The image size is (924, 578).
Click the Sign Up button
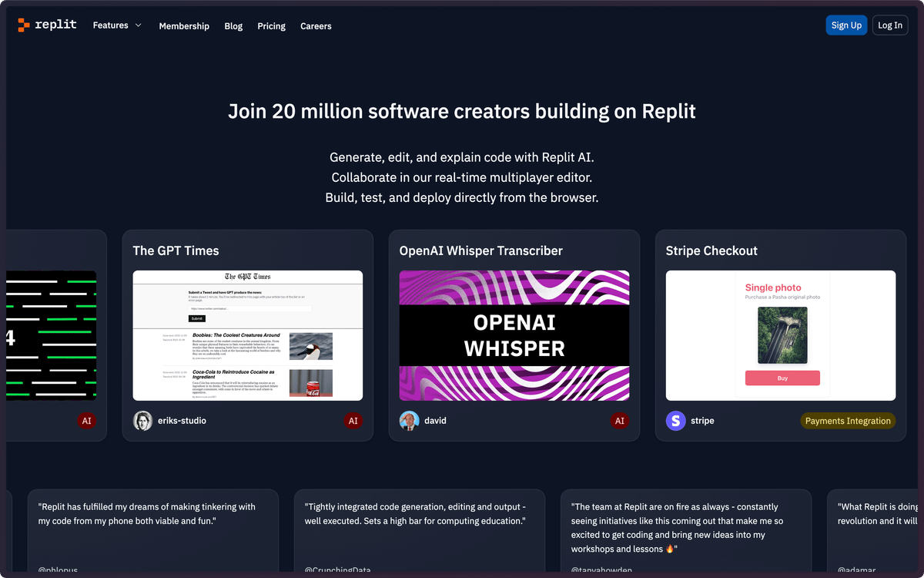pos(846,25)
